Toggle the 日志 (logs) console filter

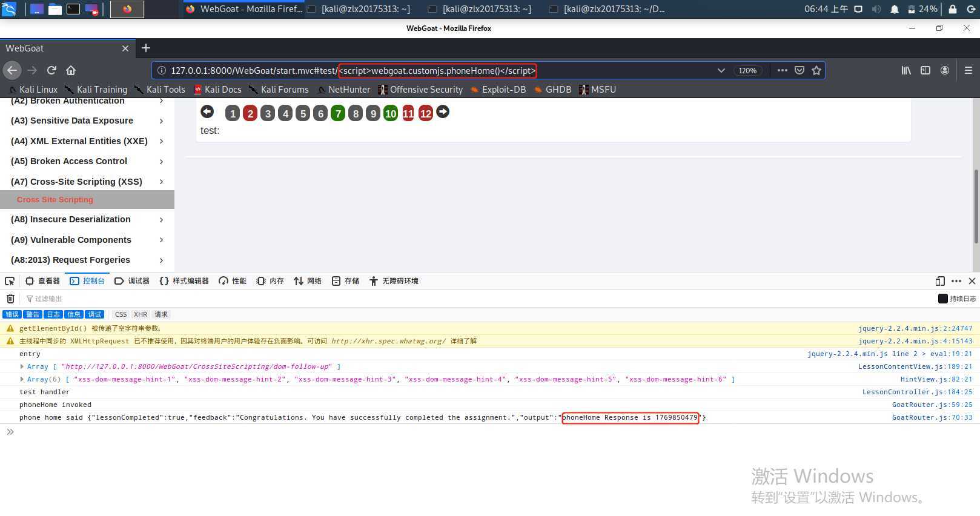53,314
